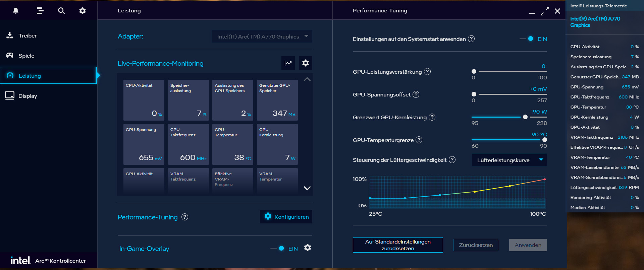644x270 pixels.
Task: Click GPU-Temperatur row in telemetry overlay
Action: tap(604, 107)
